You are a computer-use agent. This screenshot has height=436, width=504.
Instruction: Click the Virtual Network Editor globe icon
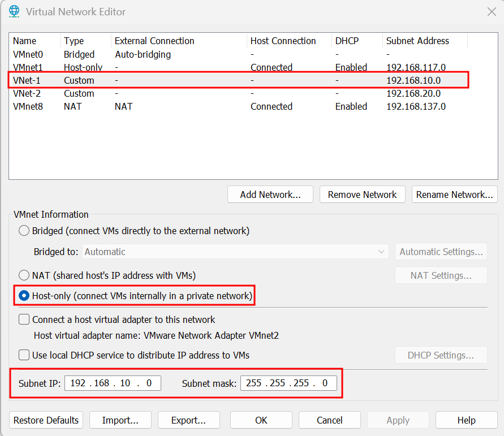(14, 11)
